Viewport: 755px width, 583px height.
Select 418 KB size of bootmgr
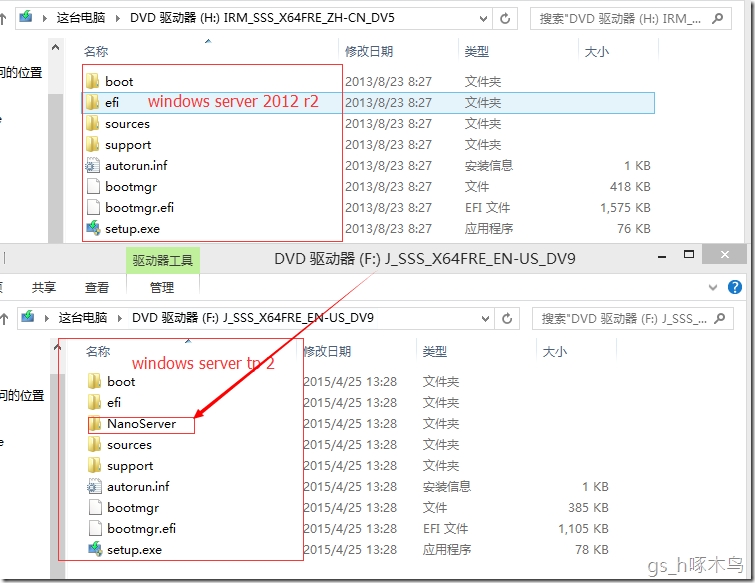click(630, 186)
